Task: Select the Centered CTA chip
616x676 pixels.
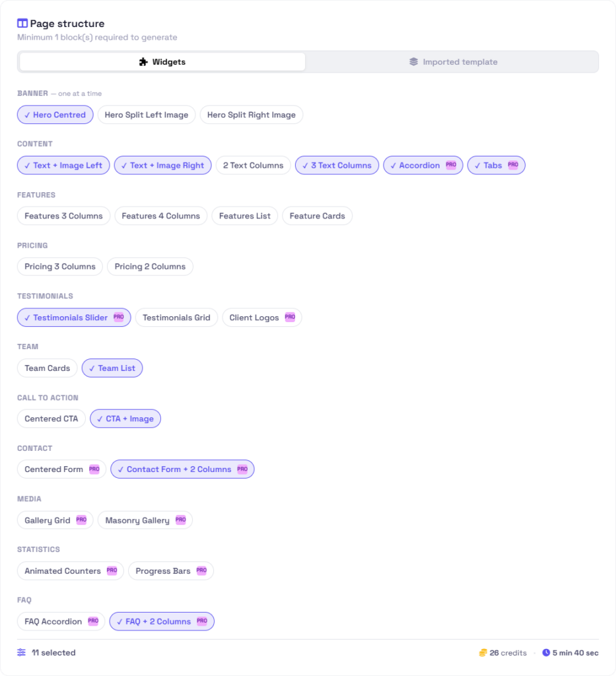Action: pyautogui.click(x=51, y=419)
